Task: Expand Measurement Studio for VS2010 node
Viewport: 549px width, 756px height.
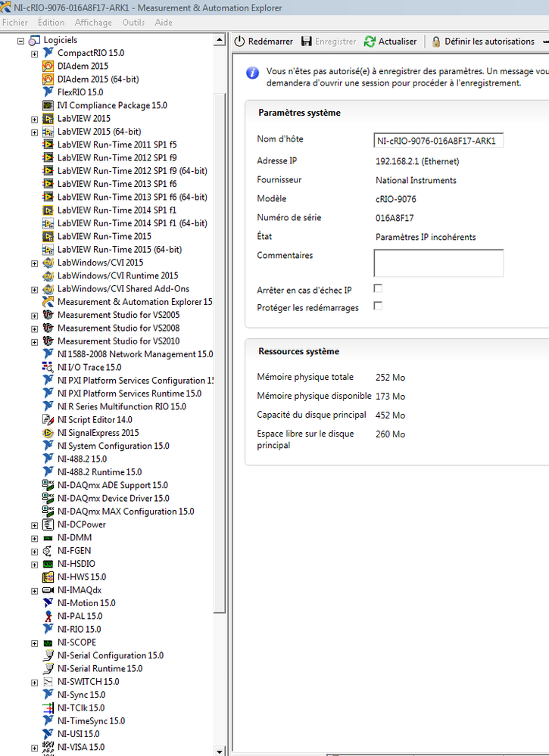Action: (x=34, y=342)
